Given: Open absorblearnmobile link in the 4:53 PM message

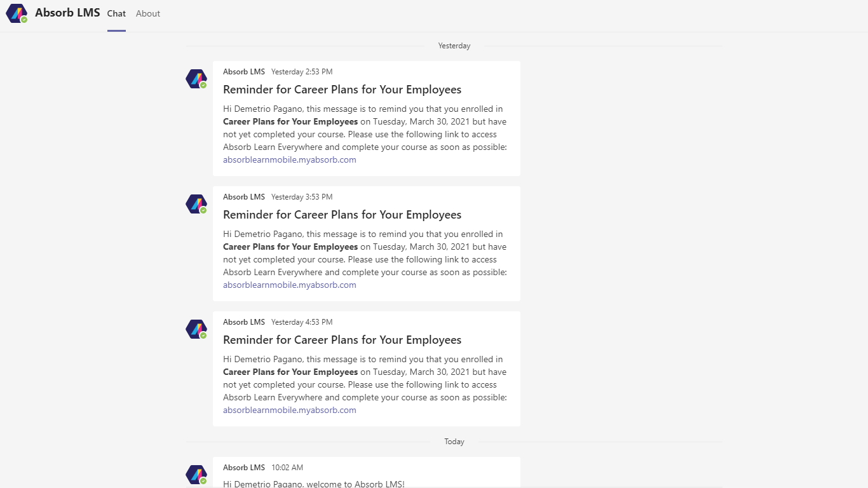Looking at the screenshot, I should (x=290, y=410).
